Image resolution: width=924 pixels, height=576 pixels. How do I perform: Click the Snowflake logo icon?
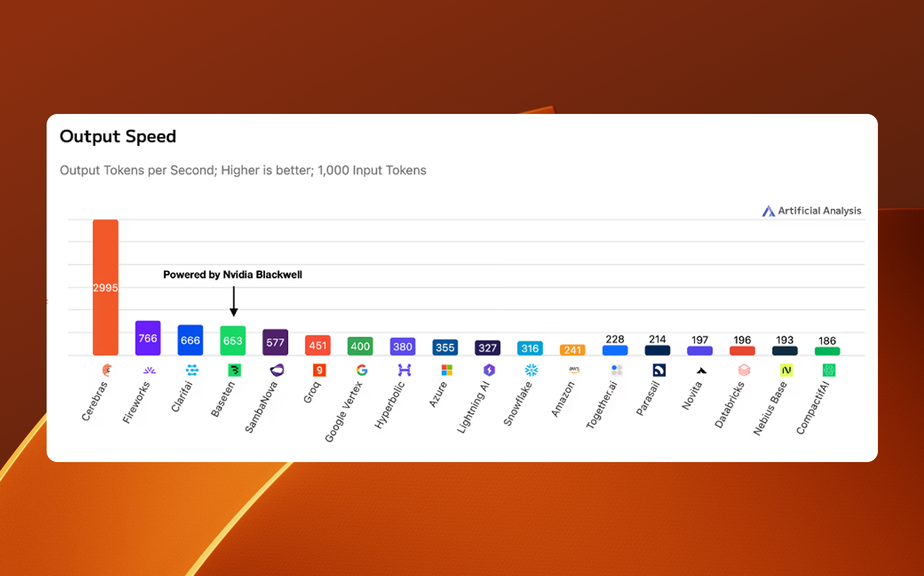click(x=532, y=370)
